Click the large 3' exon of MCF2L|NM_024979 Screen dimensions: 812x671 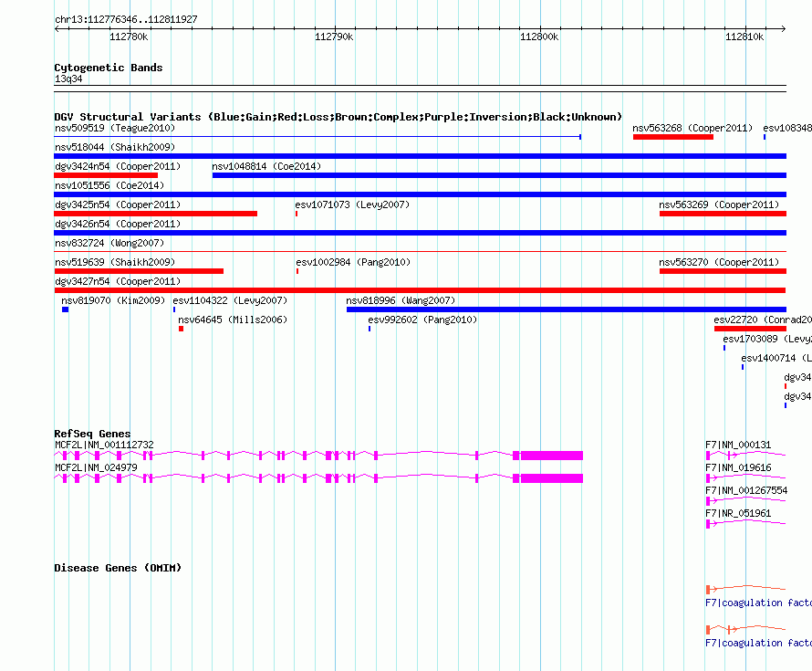click(551, 478)
